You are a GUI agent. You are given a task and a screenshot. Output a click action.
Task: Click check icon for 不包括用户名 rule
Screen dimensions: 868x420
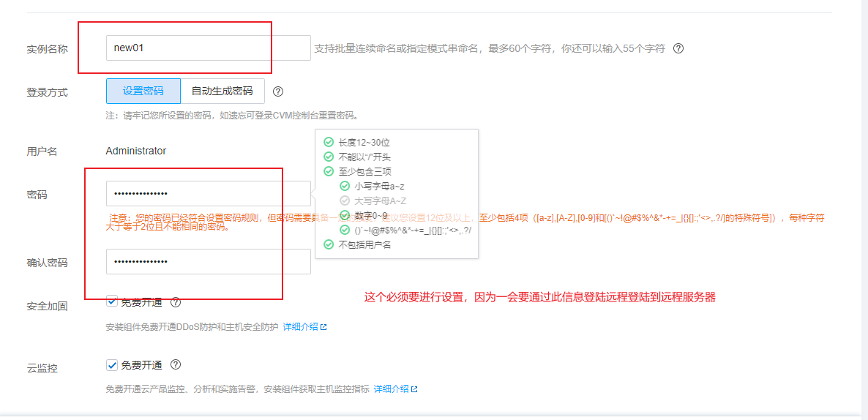329,244
